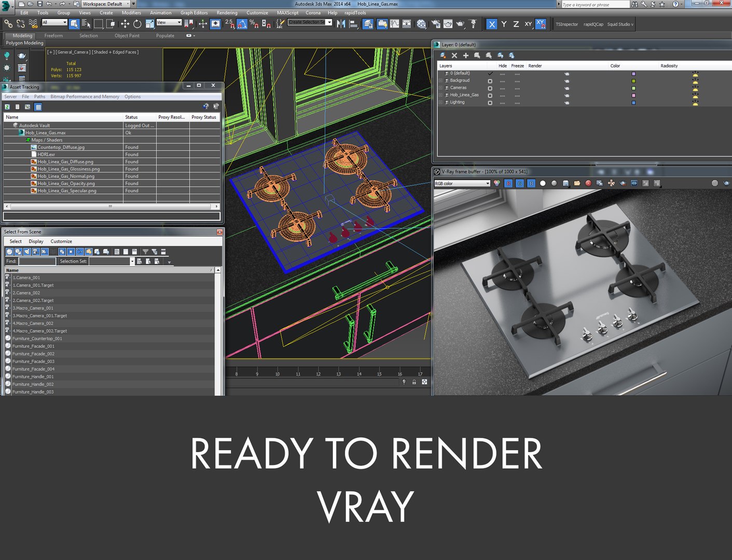732x560 pixels.
Task: Restrict to Y axis constraint
Action: 504,24
